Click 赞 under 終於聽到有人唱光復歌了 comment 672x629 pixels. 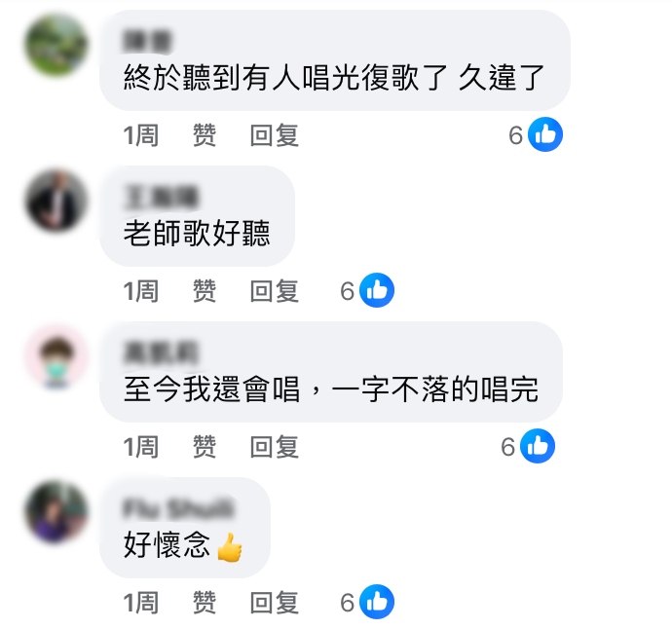tap(205, 135)
